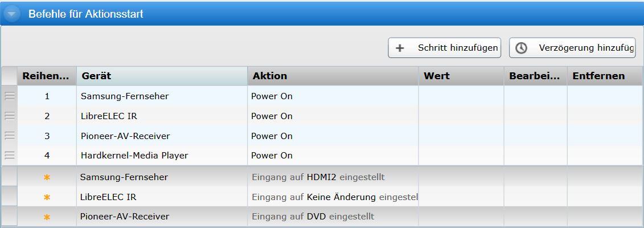Click the orange asterisk beside Samsung-Fernseher input row
This screenshot has width=644, height=228.
[x=47, y=177]
